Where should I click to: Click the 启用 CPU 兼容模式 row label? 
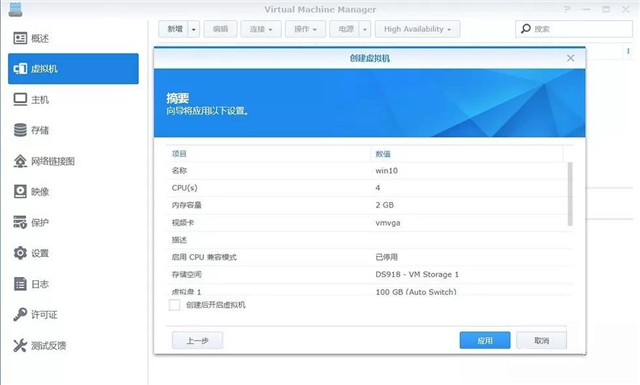204,257
